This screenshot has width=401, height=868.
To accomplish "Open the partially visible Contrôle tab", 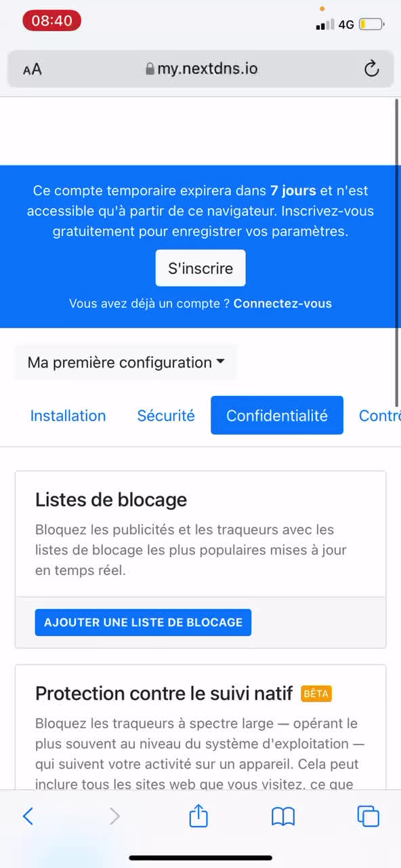I will click(379, 416).
